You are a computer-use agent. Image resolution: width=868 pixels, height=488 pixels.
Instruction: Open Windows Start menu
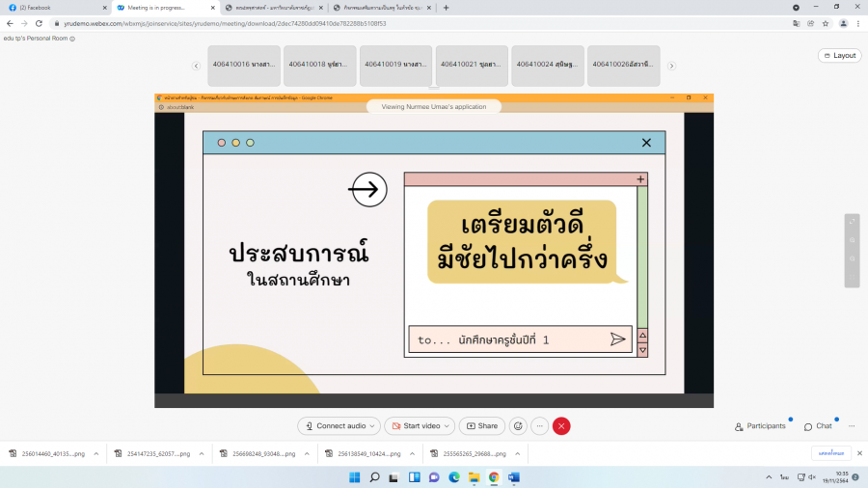coord(352,476)
